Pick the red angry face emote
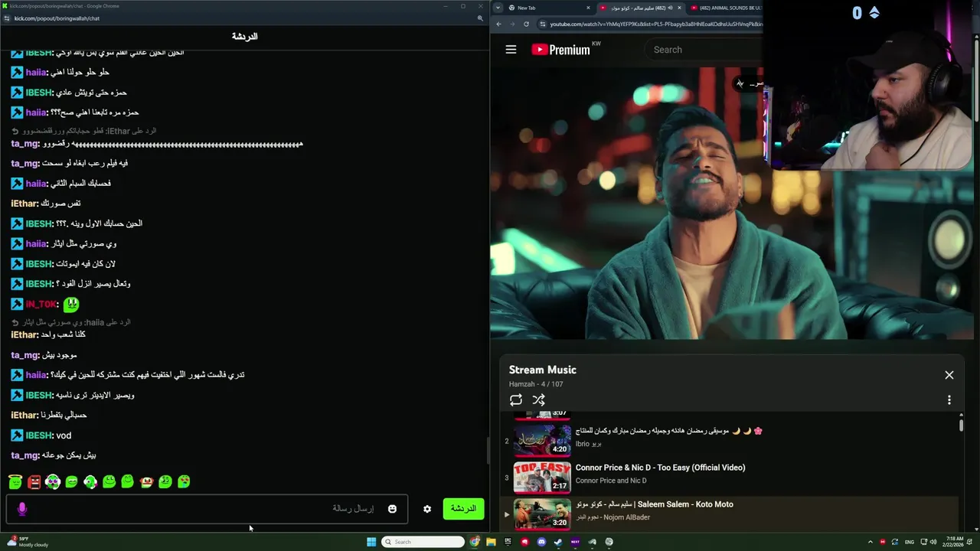This screenshot has height=551, width=980. 34,481
